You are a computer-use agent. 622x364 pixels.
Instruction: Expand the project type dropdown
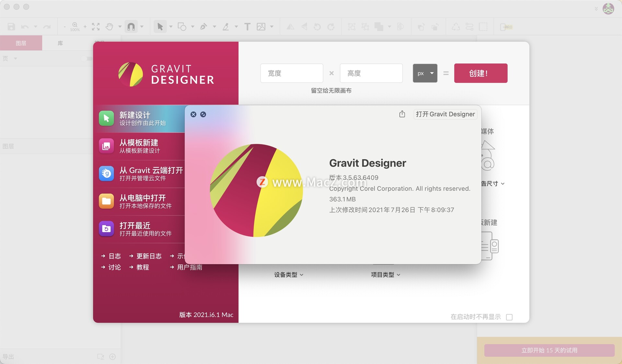click(386, 275)
